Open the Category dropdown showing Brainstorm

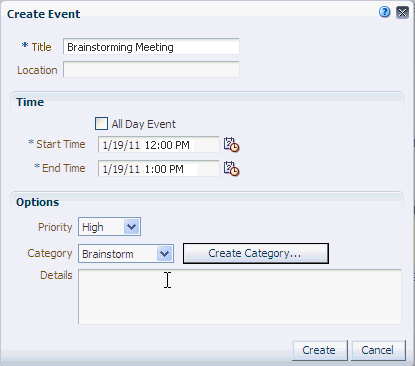tap(126, 254)
